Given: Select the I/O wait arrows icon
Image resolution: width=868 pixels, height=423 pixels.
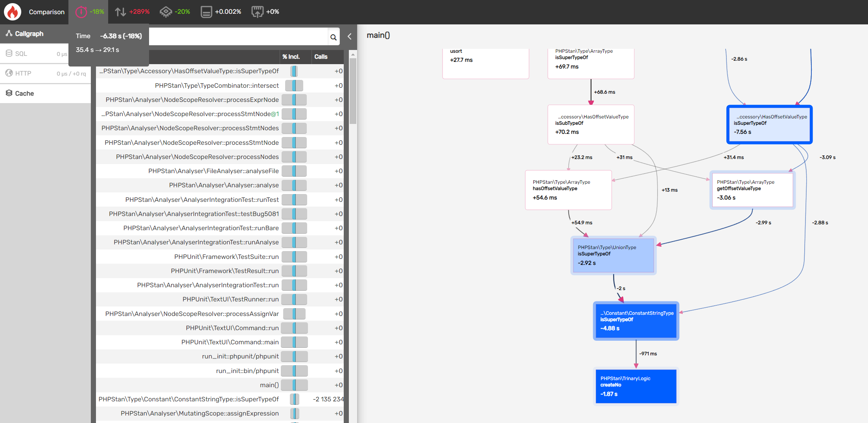Looking at the screenshot, I should point(120,12).
